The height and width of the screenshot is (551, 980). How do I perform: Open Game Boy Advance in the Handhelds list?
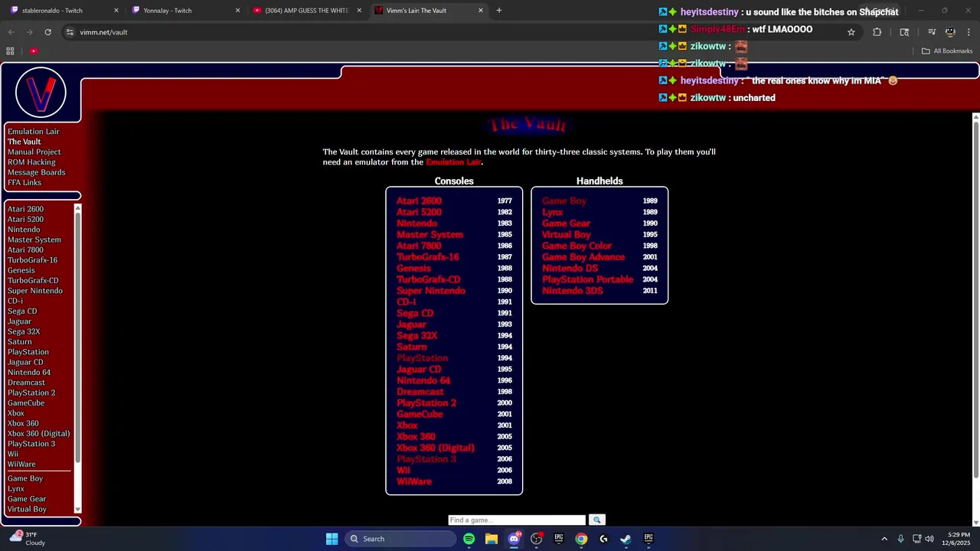click(x=583, y=257)
